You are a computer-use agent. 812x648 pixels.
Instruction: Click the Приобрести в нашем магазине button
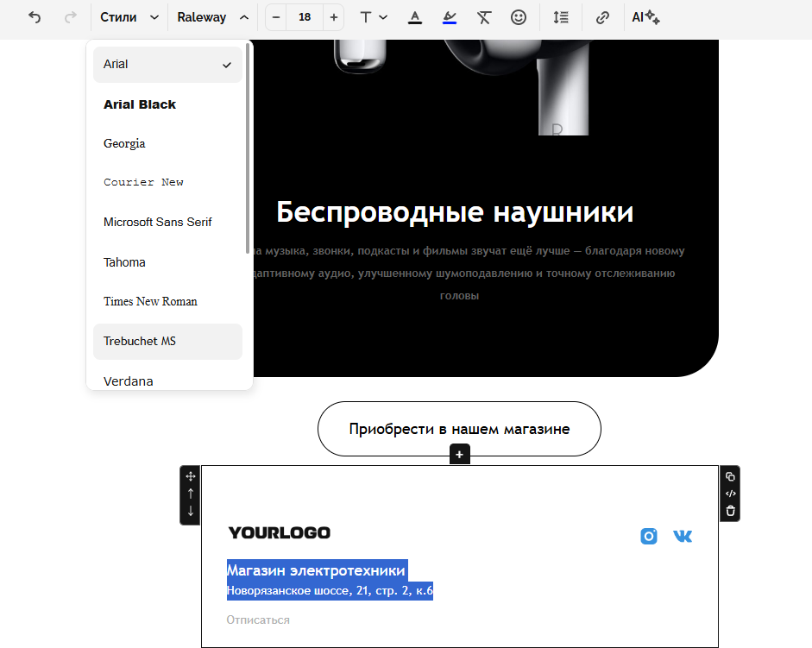(x=459, y=429)
